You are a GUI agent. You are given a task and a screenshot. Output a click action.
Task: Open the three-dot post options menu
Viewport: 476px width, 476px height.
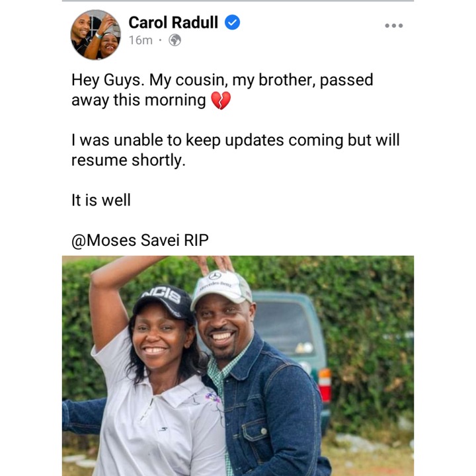(394, 26)
